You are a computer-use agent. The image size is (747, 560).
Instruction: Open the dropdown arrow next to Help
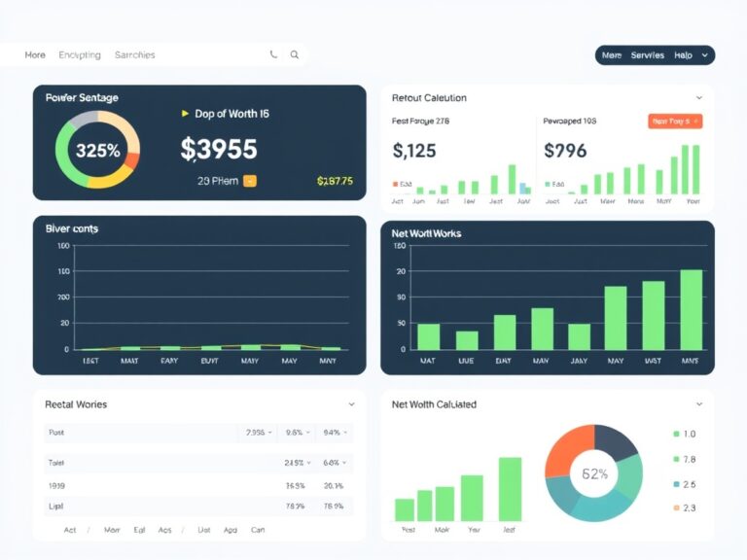point(704,55)
